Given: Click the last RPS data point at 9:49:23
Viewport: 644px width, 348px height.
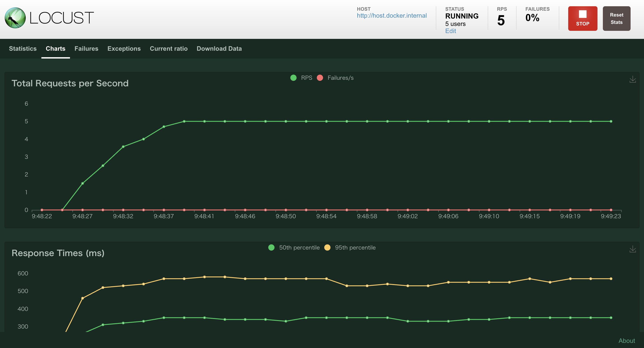Looking at the screenshot, I should pyautogui.click(x=611, y=121).
